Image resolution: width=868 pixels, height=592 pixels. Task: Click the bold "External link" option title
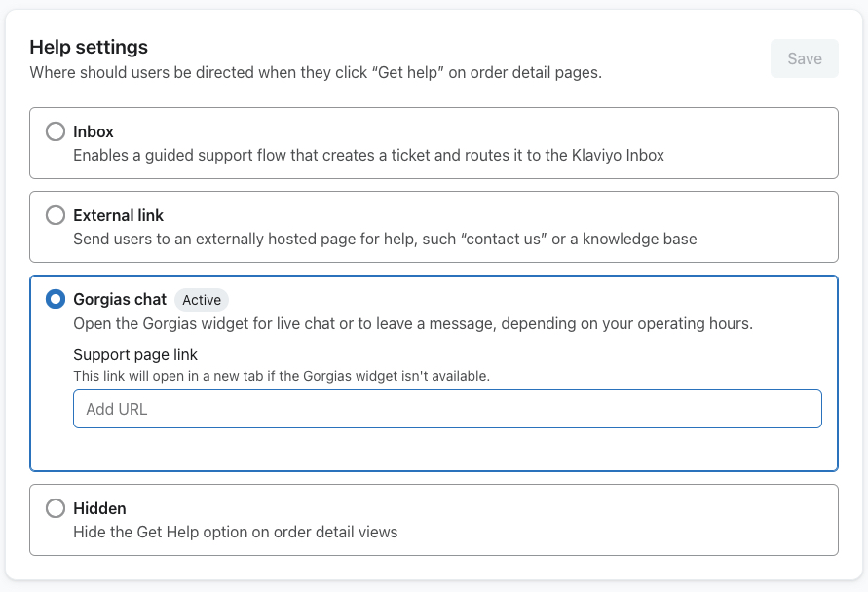(118, 215)
